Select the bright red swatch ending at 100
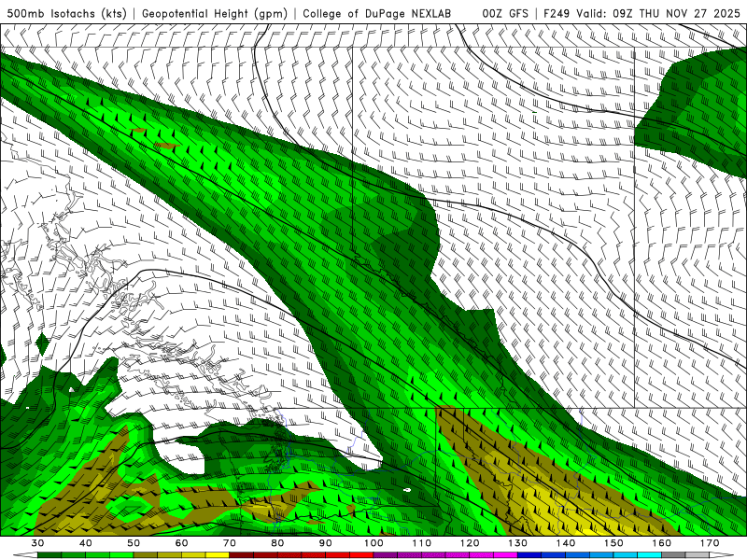This screenshot has height=560, width=747. click(x=361, y=555)
